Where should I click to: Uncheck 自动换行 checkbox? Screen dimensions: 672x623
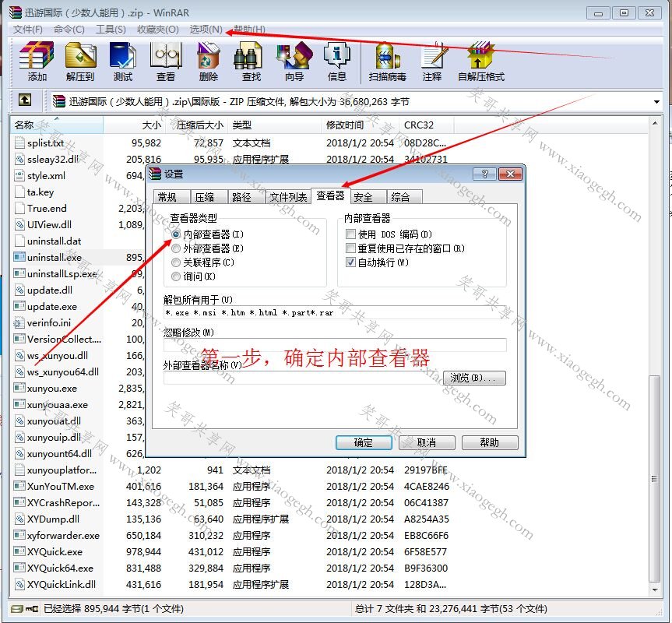pyautogui.click(x=350, y=262)
